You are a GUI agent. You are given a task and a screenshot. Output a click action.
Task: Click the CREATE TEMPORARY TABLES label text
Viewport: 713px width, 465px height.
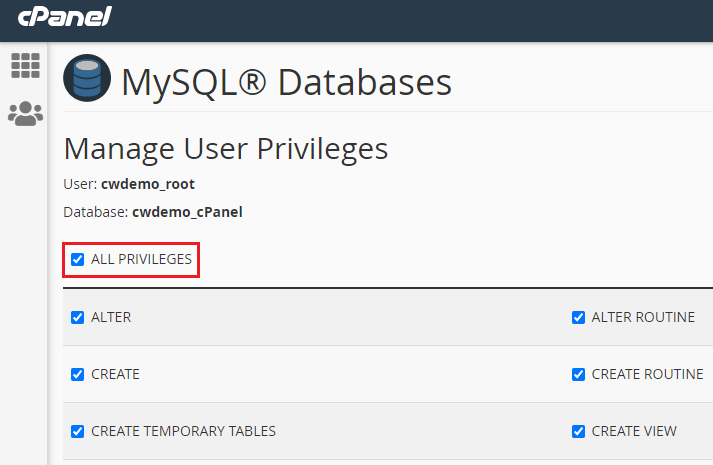[183, 432]
